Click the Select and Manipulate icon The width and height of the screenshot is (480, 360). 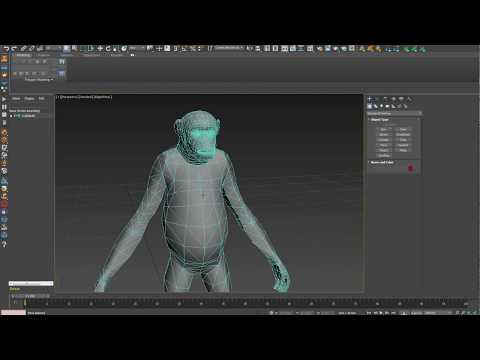159,49
